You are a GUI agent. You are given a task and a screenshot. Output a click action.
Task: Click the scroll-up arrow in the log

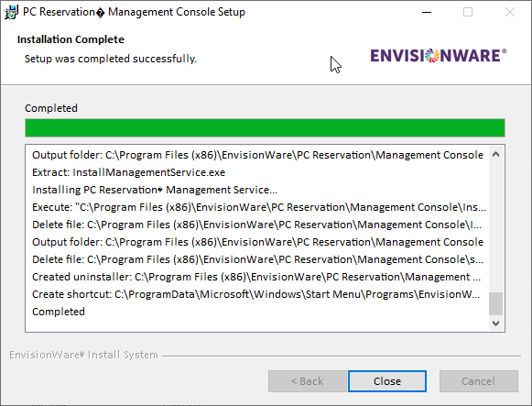495,155
